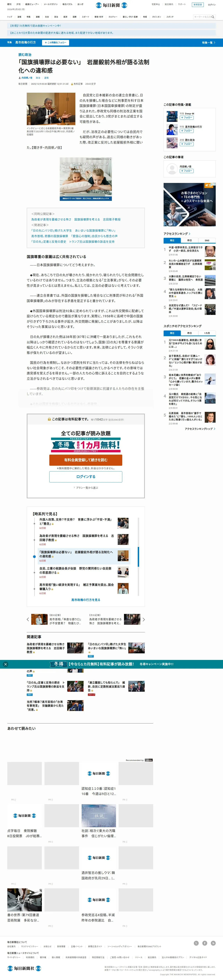This screenshot has width=223, height=980.
Task: Open 高市首相、怒鳴の国旗損壊罪 related link
Action: (74, 236)
